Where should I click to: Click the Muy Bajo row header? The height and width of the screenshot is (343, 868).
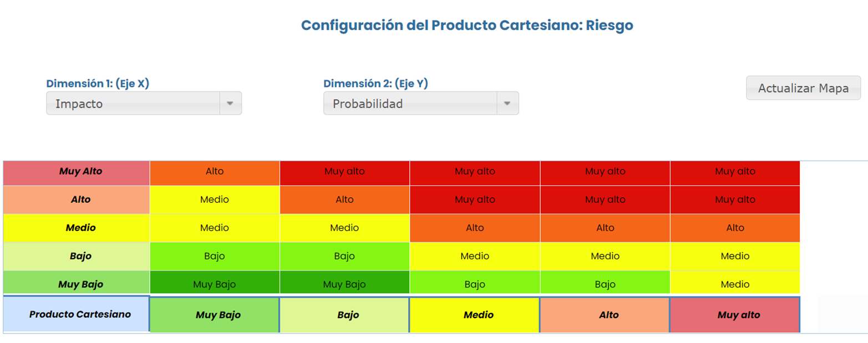pyautogui.click(x=77, y=284)
